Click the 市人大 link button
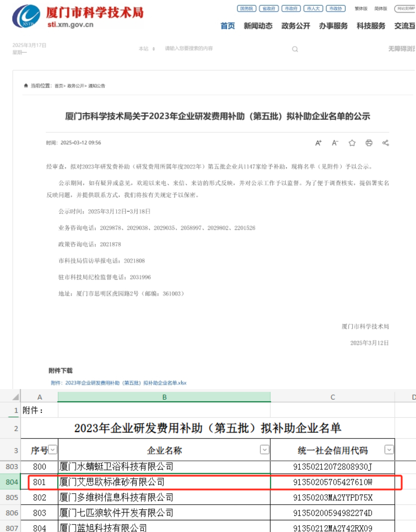The image size is (416, 532). point(313,9)
